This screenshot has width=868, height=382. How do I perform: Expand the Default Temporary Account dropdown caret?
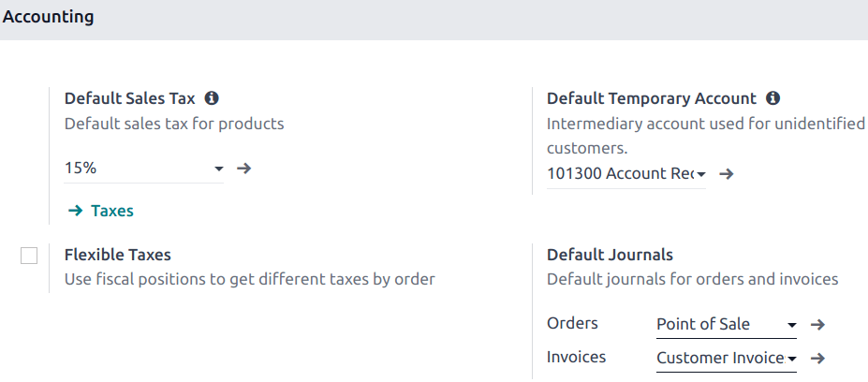point(700,174)
